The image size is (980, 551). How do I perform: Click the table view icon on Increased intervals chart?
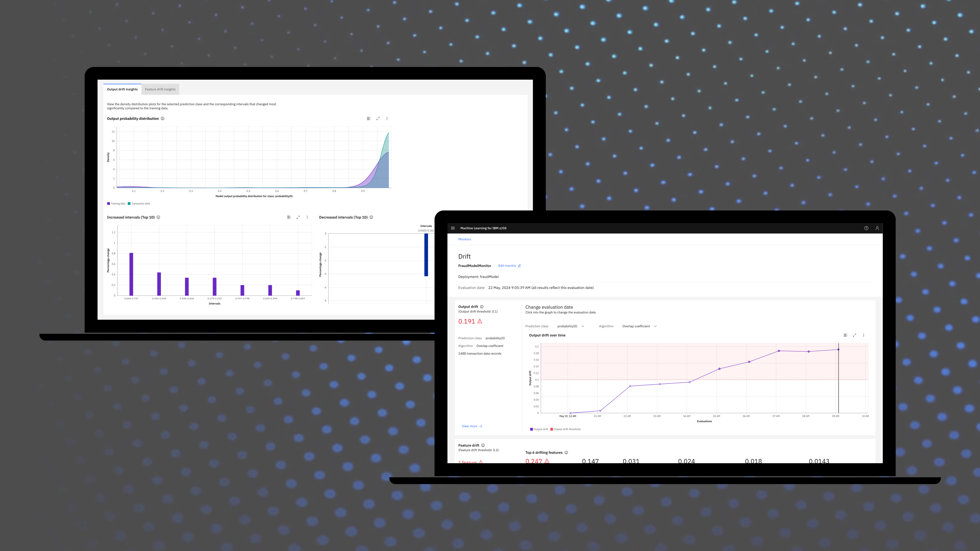pos(288,217)
